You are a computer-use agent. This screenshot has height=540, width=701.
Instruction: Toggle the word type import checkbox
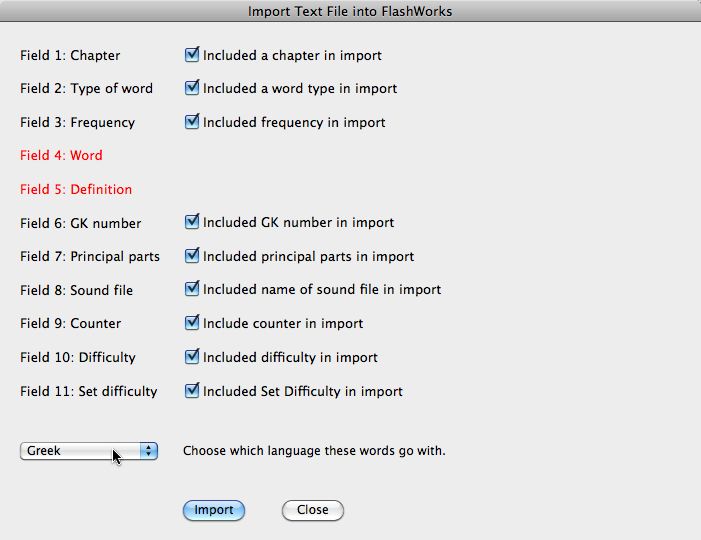[x=192, y=88]
